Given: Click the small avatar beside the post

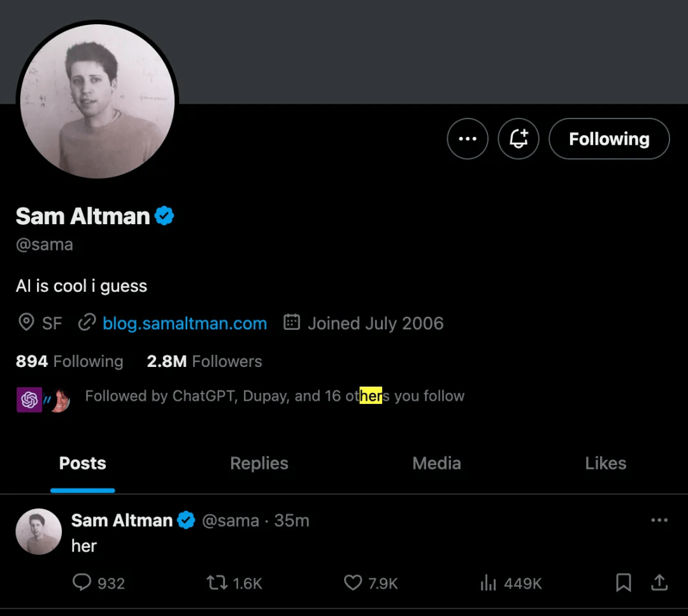Looking at the screenshot, I should [38, 531].
